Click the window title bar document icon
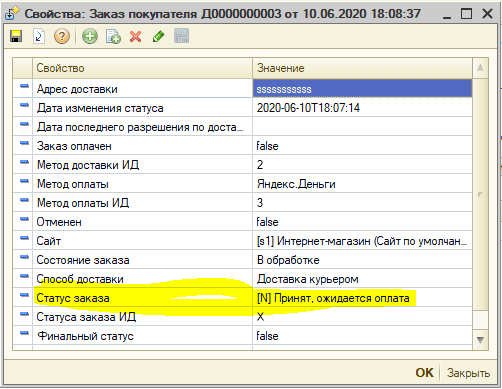 12,14
